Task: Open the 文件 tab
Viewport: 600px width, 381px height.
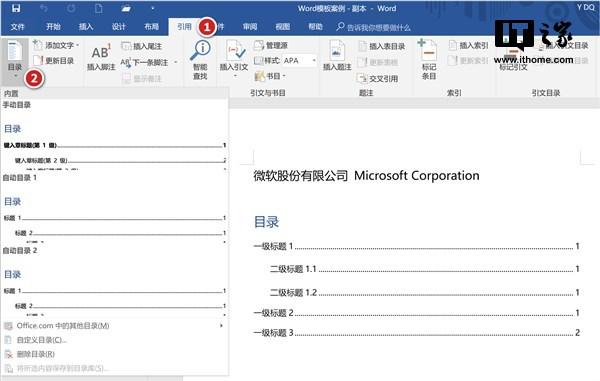Action: click(17, 27)
